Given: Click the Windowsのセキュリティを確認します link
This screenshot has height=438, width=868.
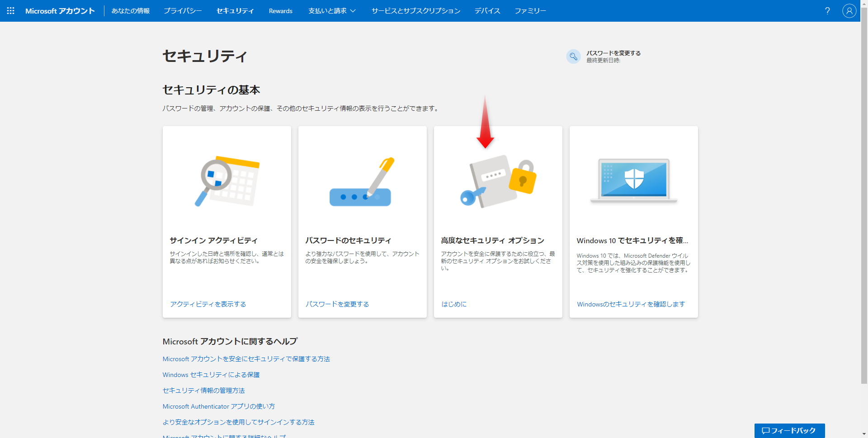Looking at the screenshot, I should click(631, 304).
